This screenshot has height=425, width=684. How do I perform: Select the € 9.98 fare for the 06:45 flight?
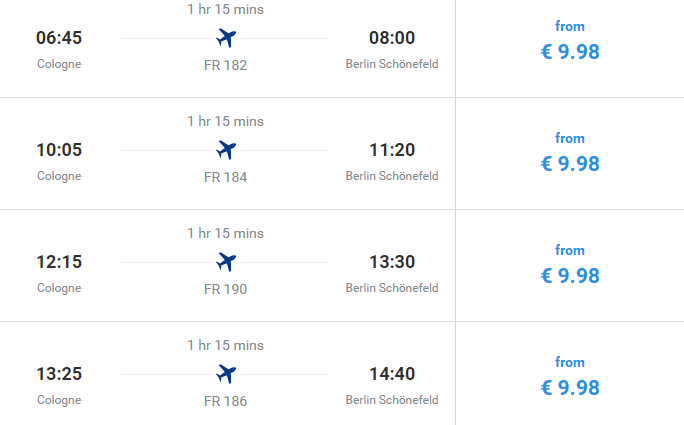570,51
